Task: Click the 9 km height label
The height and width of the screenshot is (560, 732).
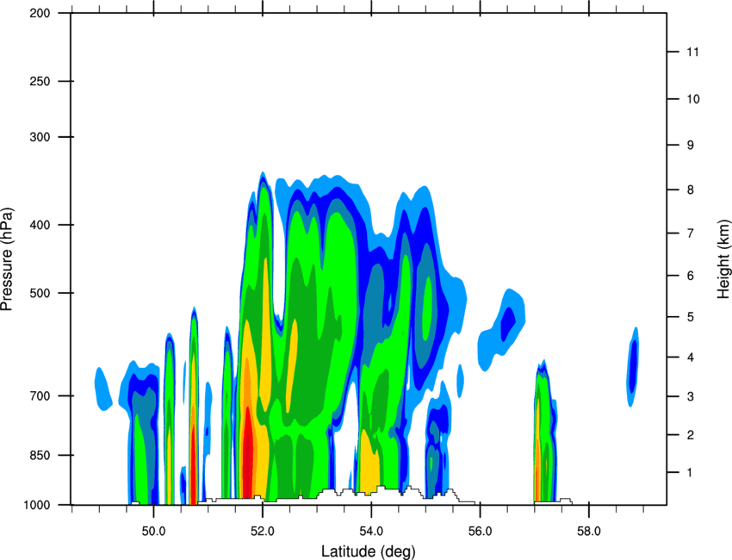Action: (x=691, y=146)
